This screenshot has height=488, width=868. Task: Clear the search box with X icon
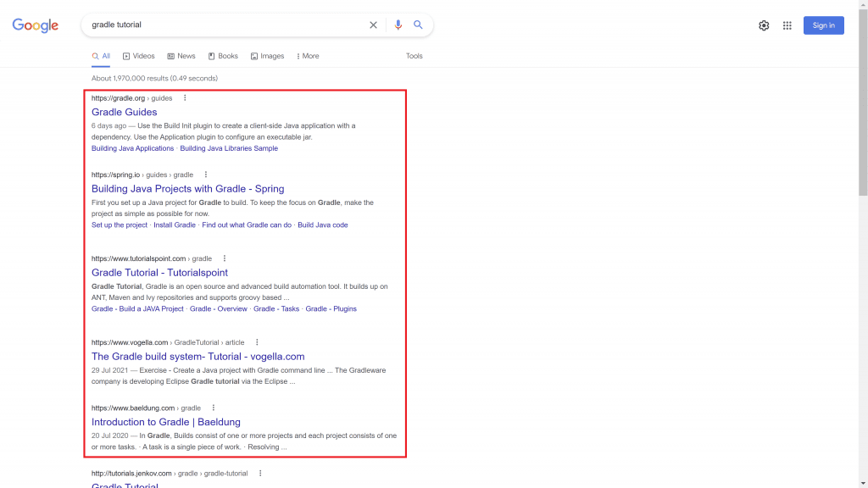[x=373, y=25]
